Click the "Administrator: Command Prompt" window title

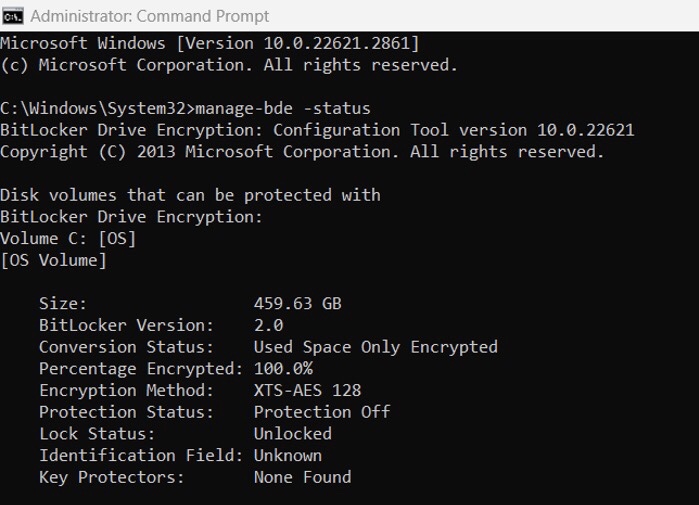tap(150, 16)
